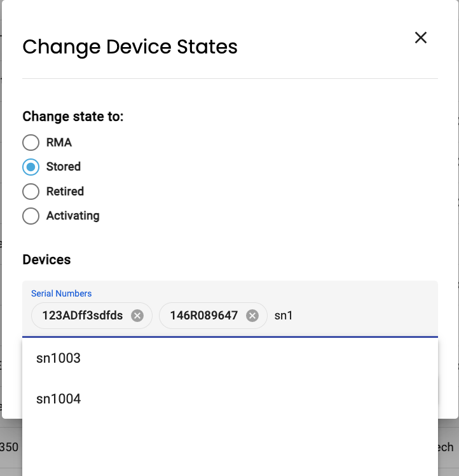Pick sn1004 from the suggestions list
Image resolution: width=459 pixels, height=476 pixels.
230,398
